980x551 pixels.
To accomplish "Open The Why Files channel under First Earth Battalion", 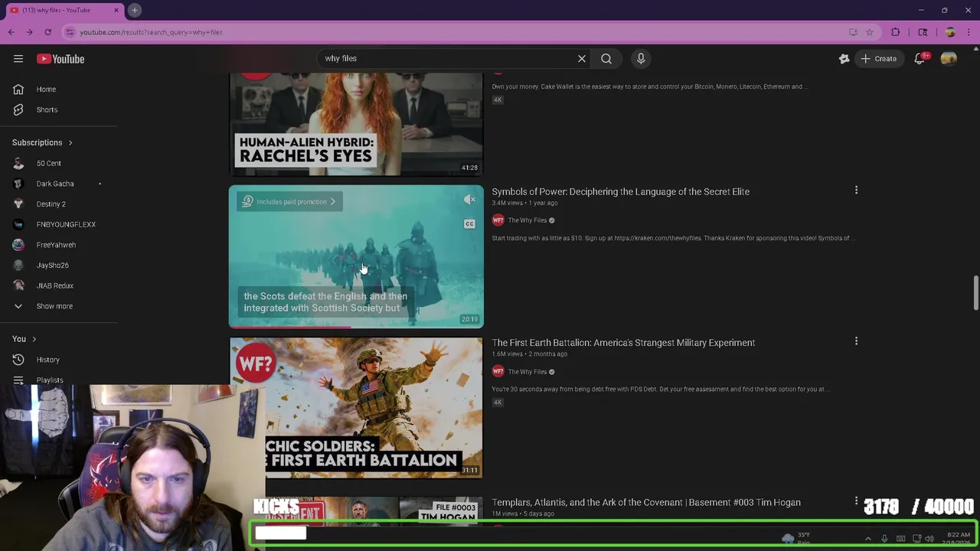I will coord(528,372).
